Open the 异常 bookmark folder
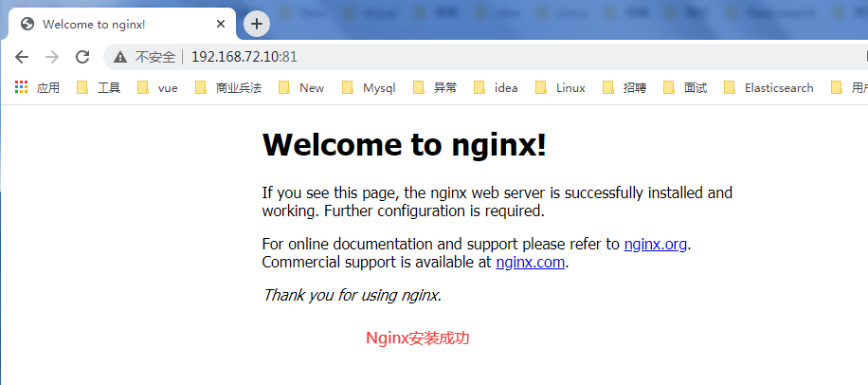Image resolution: width=868 pixels, height=385 pixels. (x=435, y=87)
